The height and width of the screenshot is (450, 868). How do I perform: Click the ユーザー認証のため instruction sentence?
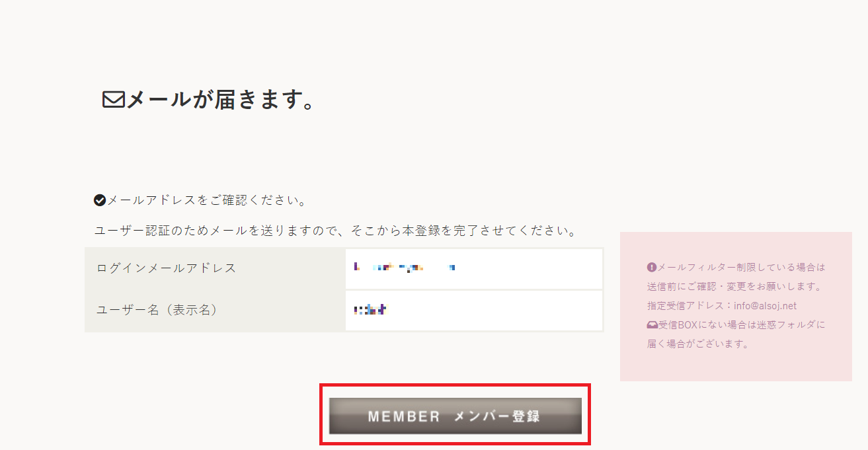coord(337,231)
